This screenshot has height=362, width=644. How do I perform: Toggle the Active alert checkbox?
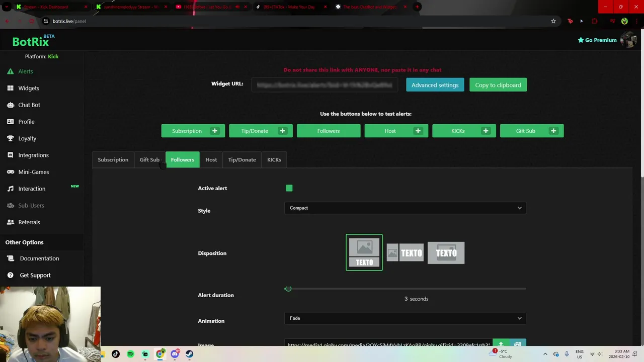point(289,188)
